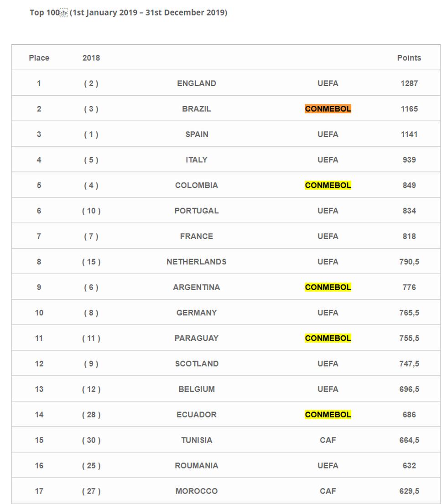The width and height of the screenshot is (447, 504).
Task: Click England's points value 1287
Action: tap(409, 83)
